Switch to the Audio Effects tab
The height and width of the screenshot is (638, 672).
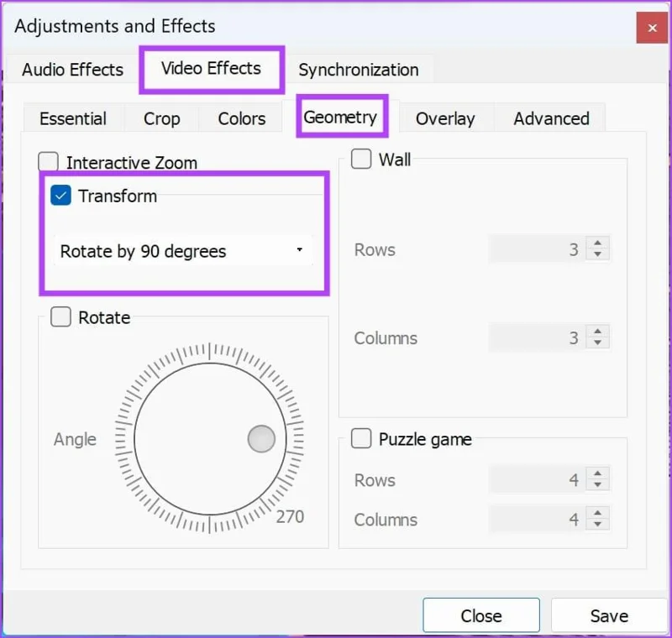tap(72, 70)
